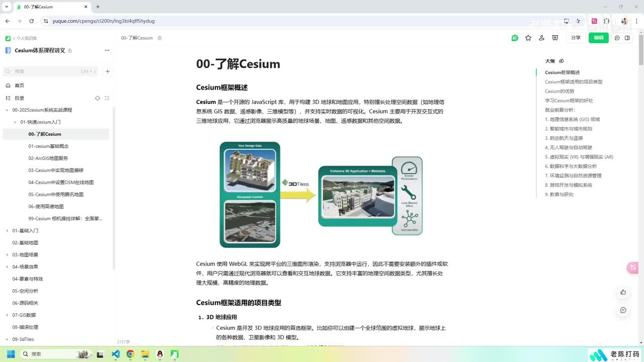Jump to outline item Cesium的优势
Viewport: 644px width, 362px height.
pos(559,91)
